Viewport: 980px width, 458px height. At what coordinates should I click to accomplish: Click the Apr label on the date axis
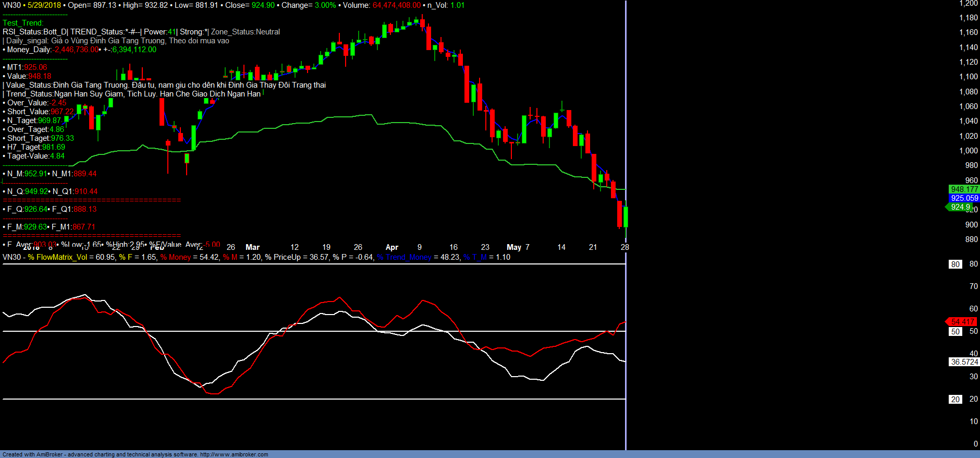click(x=391, y=247)
